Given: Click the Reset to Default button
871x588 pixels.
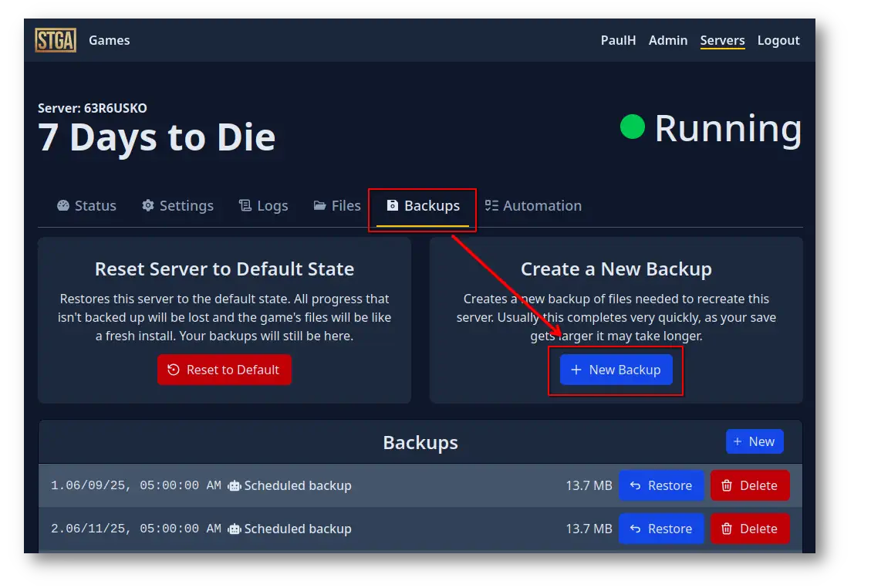Looking at the screenshot, I should (x=224, y=370).
